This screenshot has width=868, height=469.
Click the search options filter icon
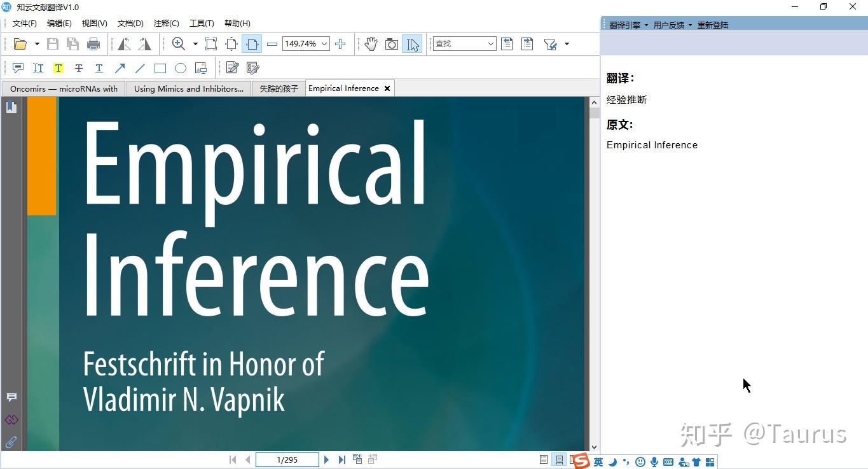point(550,44)
